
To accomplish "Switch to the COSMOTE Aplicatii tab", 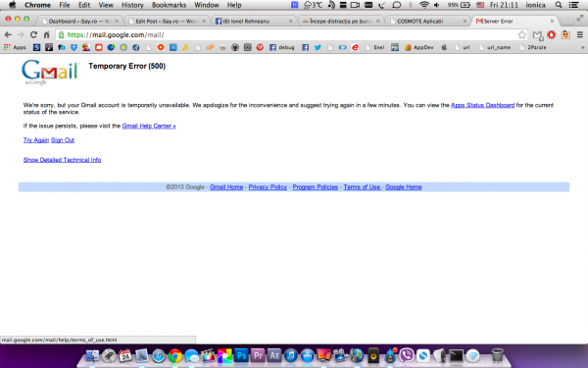I will (427, 21).
